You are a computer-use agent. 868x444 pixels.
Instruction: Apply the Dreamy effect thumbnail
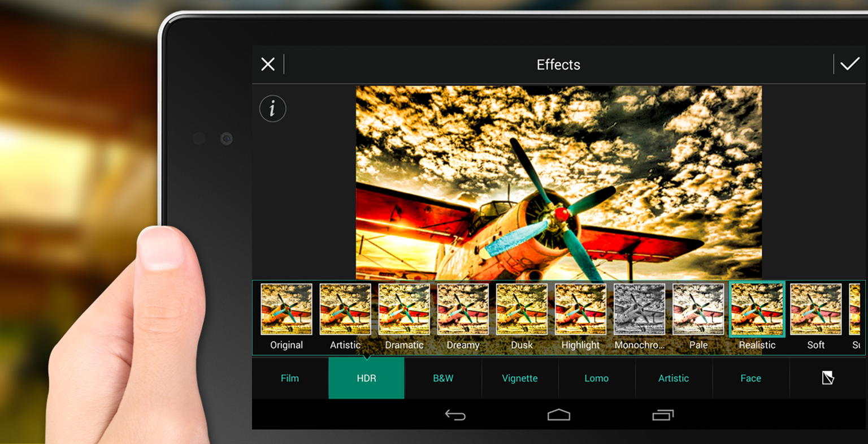[463, 309]
